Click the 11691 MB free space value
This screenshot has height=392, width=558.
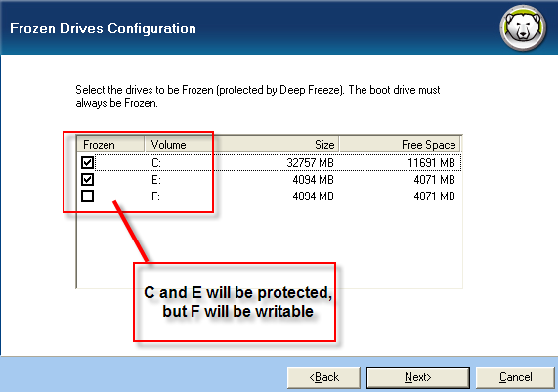[x=431, y=163]
